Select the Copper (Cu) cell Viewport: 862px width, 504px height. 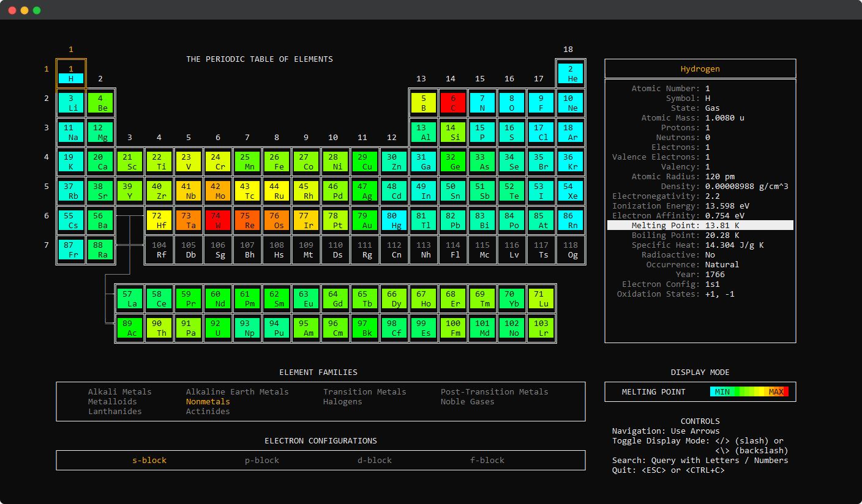click(x=365, y=161)
